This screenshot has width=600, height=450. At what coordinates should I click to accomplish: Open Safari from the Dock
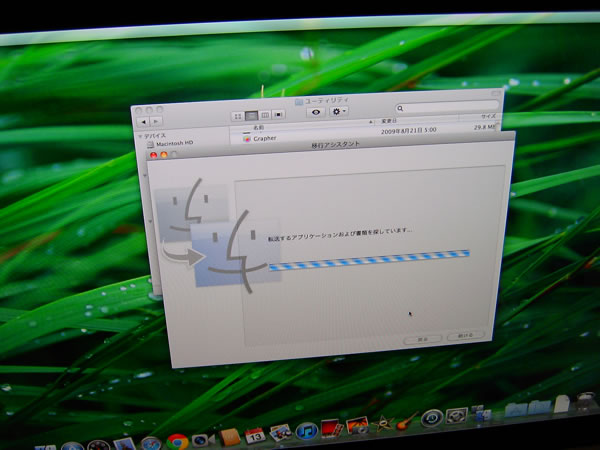tap(151, 444)
